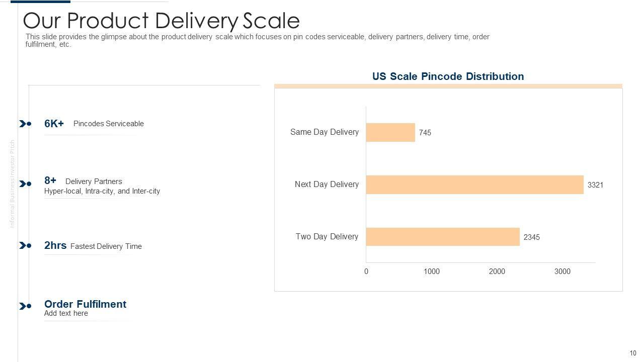Click the 2000 axis tick label

tap(497, 271)
